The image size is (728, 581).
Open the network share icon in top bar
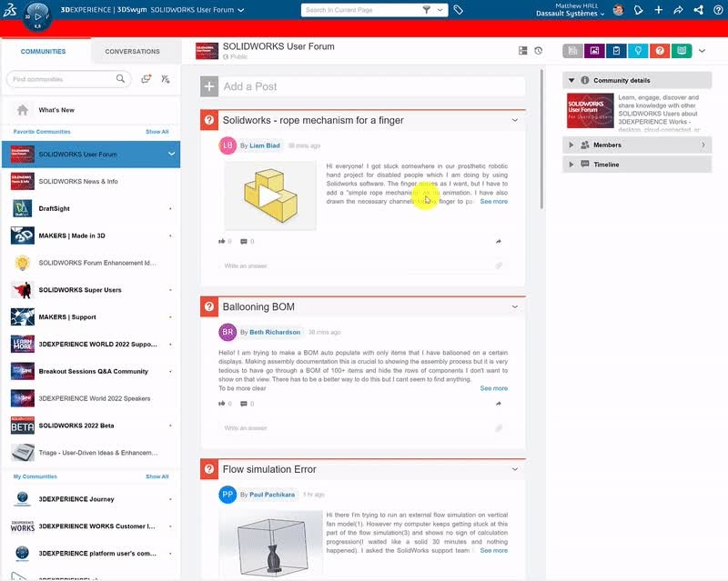698,10
